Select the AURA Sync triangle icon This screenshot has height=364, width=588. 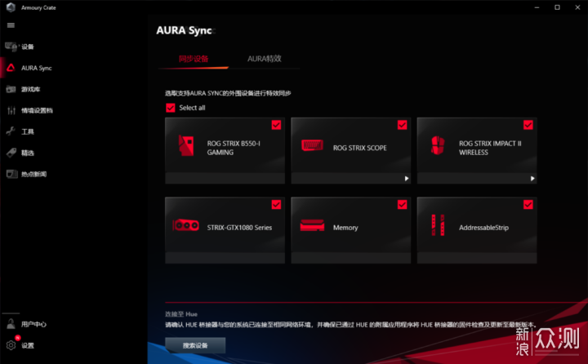click(11, 68)
